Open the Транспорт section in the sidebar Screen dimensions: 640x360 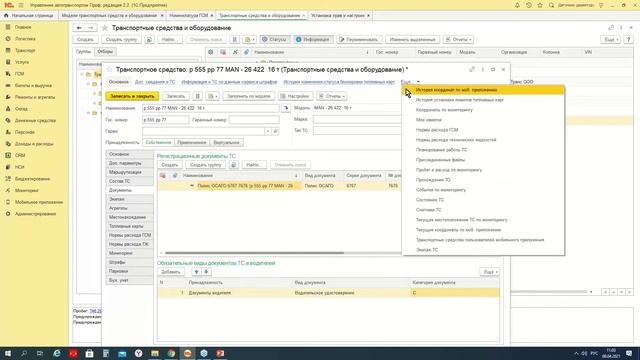point(24,50)
